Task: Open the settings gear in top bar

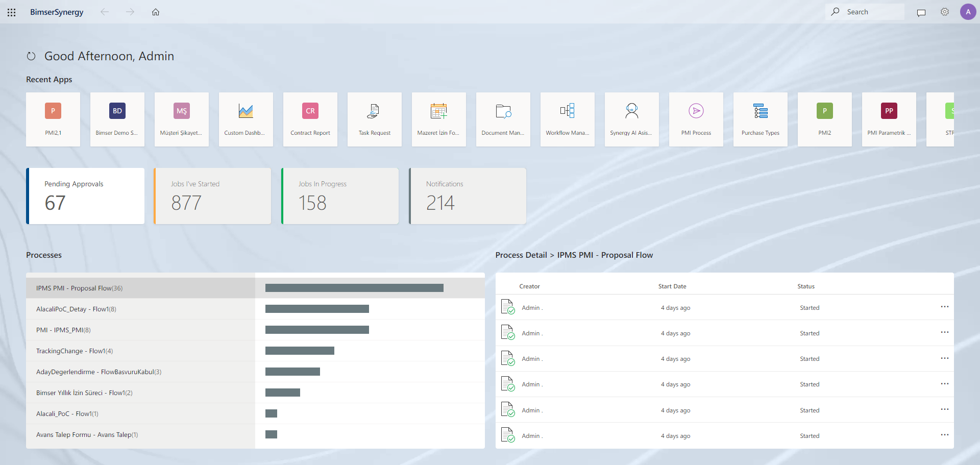Action: point(945,12)
